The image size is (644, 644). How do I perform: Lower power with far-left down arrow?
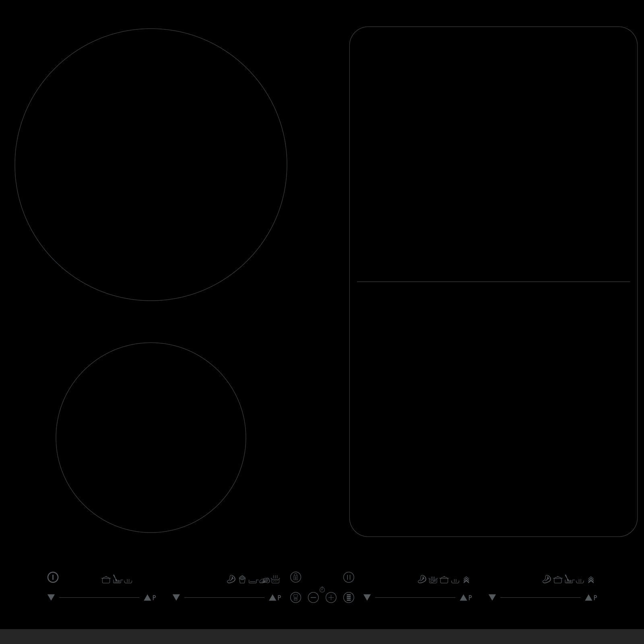(51, 598)
